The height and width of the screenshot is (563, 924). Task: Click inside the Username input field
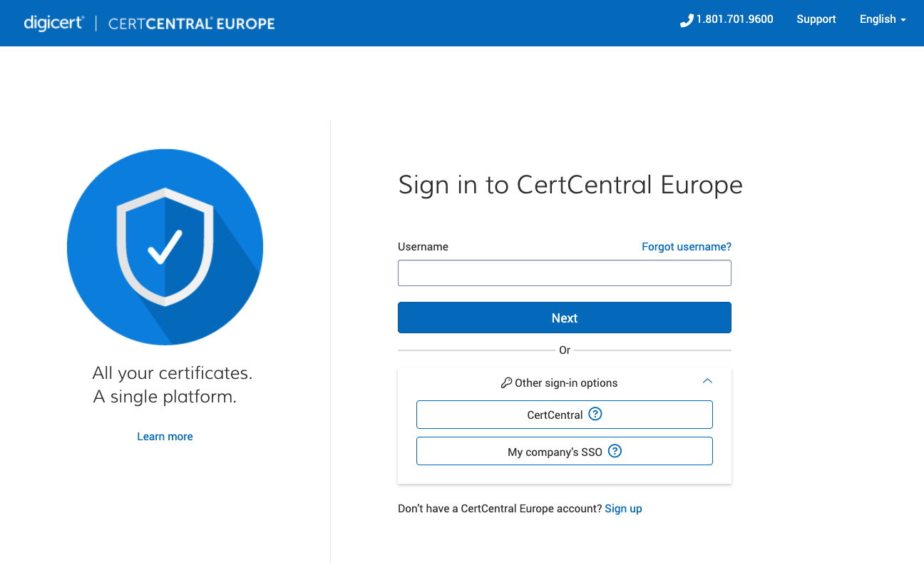pyautogui.click(x=564, y=273)
